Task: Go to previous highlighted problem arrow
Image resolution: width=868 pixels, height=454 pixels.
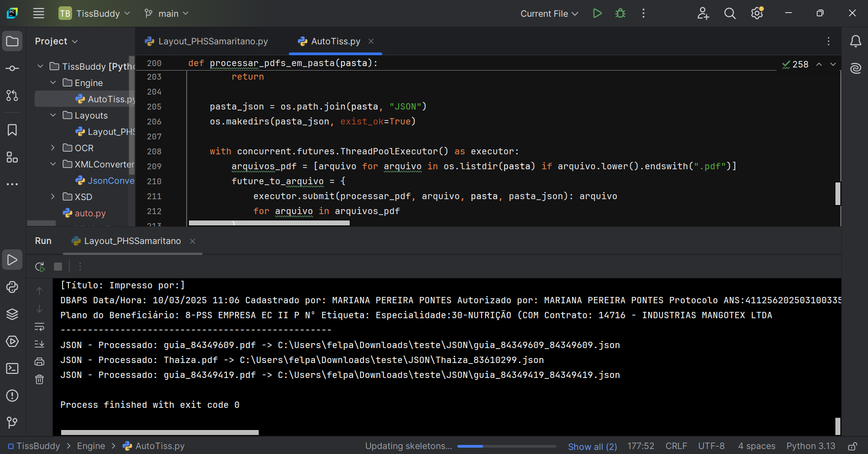Action: 819,64
